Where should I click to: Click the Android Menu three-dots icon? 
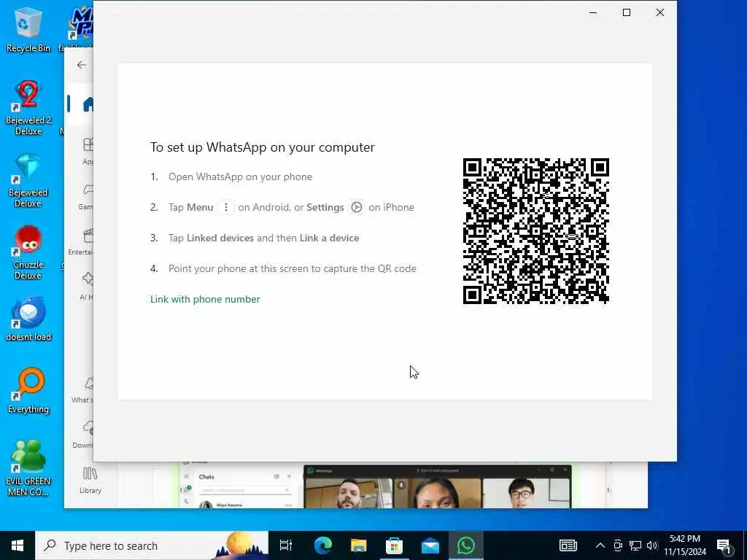pyautogui.click(x=226, y=207)
